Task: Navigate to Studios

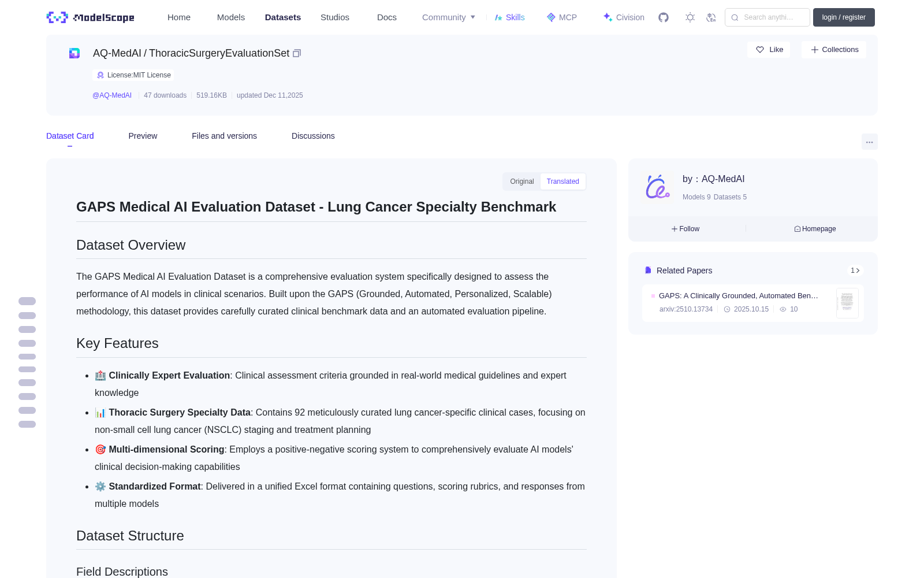Action: [335, 17]
